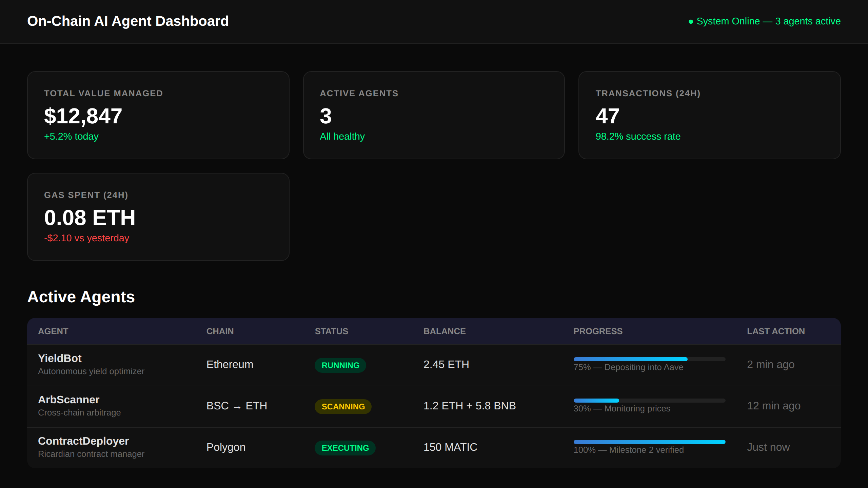The width and height of the screenshot is (868, 488).
Task: Click the 98.2% success rate text
Action: click(638, 136)
